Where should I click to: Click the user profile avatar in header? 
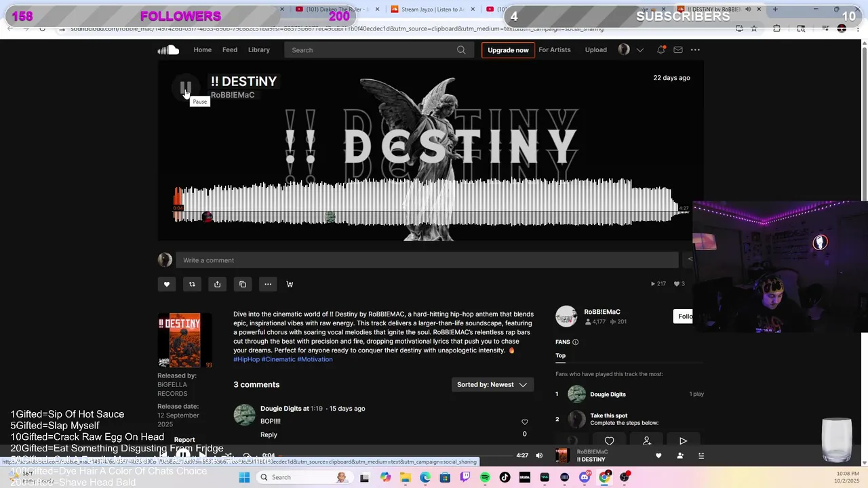pos(624,49)
